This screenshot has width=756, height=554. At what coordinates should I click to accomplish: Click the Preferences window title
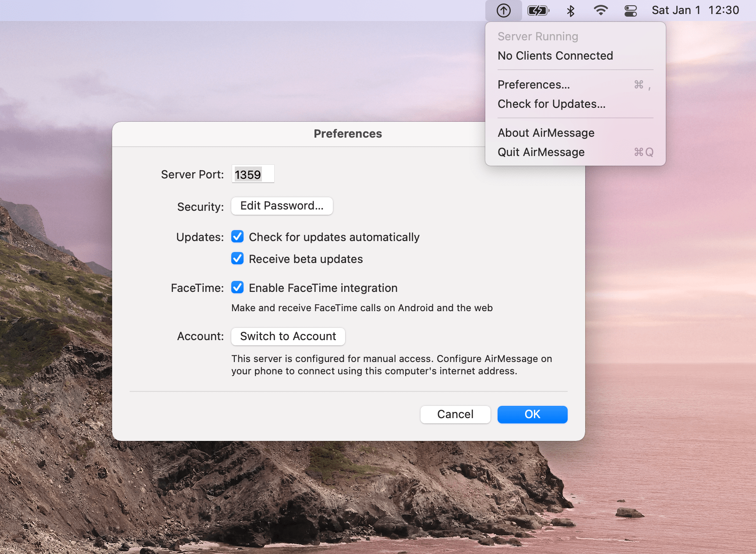point(348,134)
